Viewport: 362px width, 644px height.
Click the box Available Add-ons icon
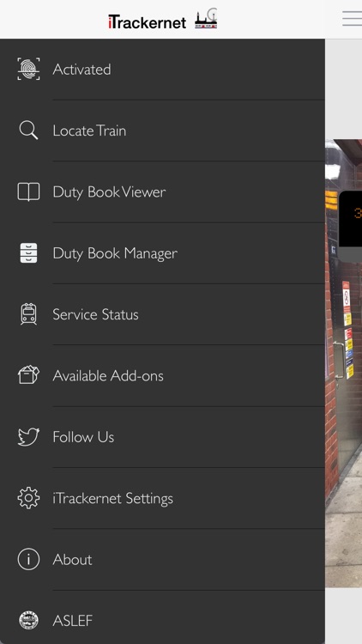click(x=28, y=375)
